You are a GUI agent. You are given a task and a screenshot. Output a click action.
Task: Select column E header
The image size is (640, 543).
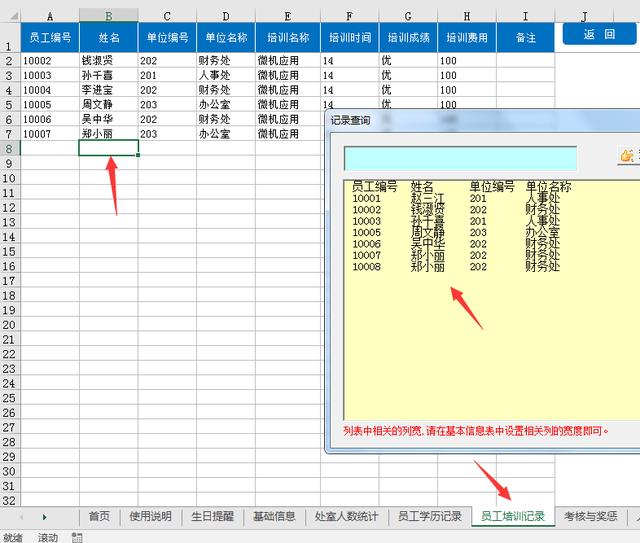288,16
